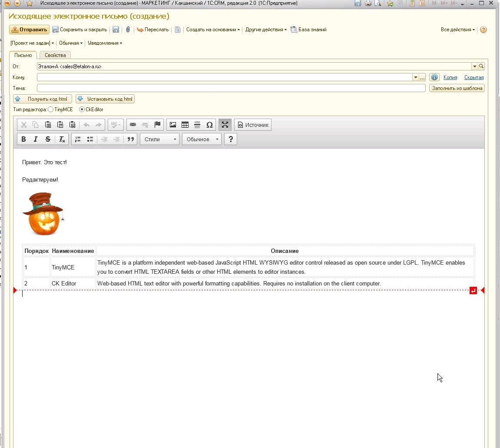Click the insert image icon

(173, 125)
